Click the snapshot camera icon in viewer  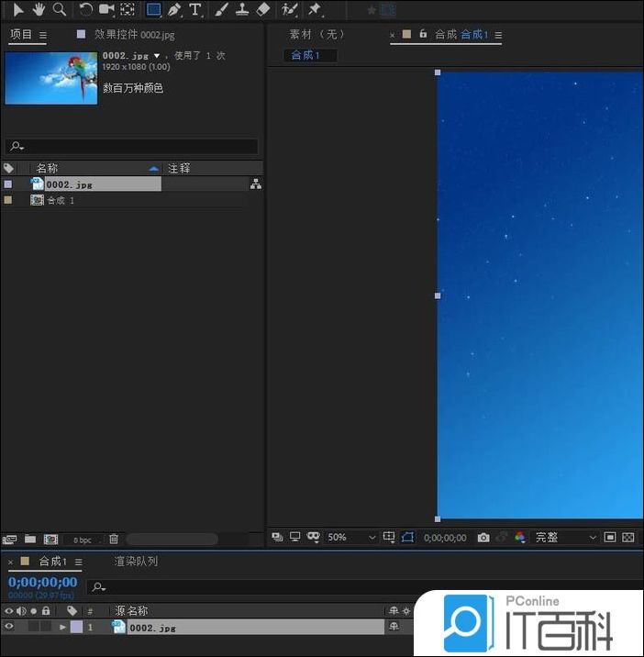(x=483, y=538)
